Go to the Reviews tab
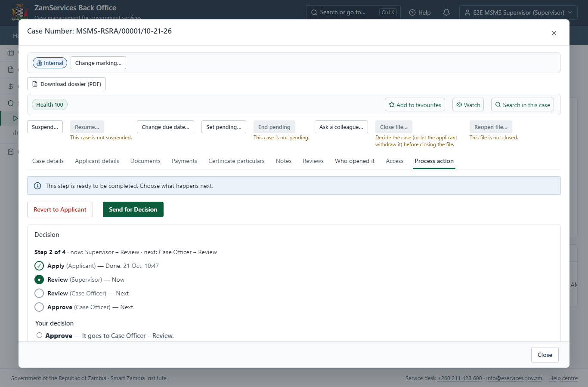Viewport: 588px width, 387px height. click(x=313, y=161)
